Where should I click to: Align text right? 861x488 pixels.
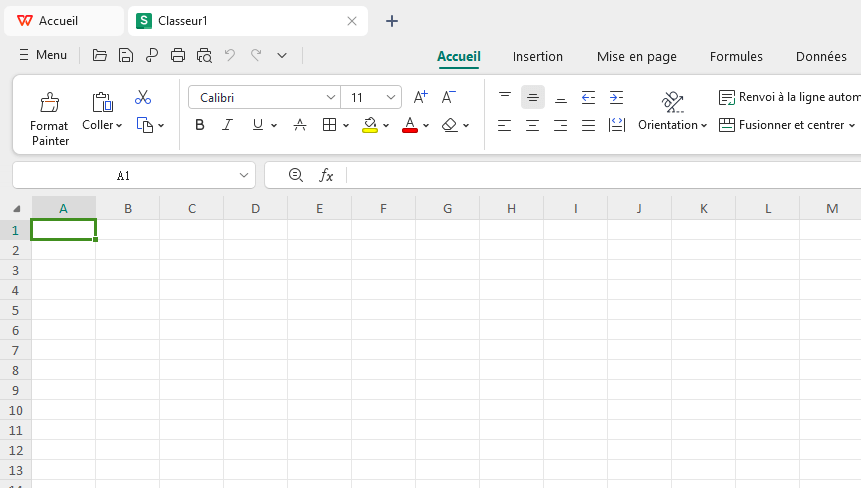561,125
